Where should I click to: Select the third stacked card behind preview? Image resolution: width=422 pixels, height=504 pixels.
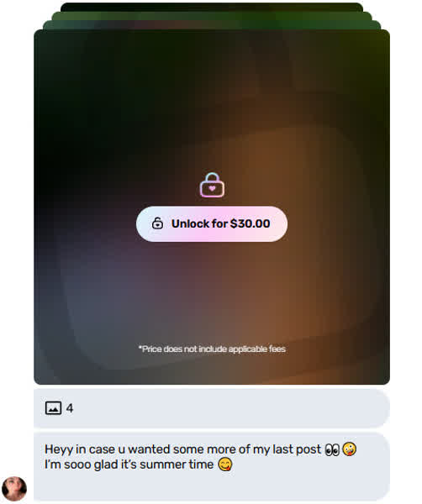pos(212,16)
